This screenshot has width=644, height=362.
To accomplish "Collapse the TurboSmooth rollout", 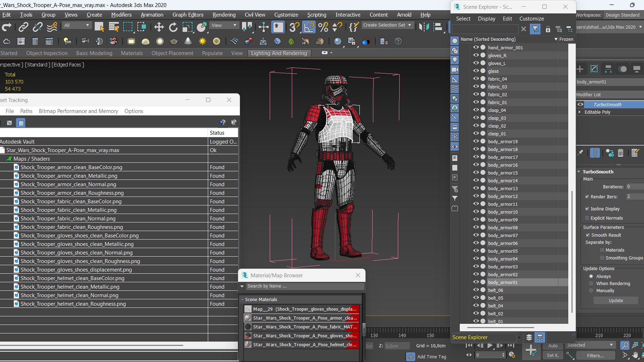I will point(579,172).
